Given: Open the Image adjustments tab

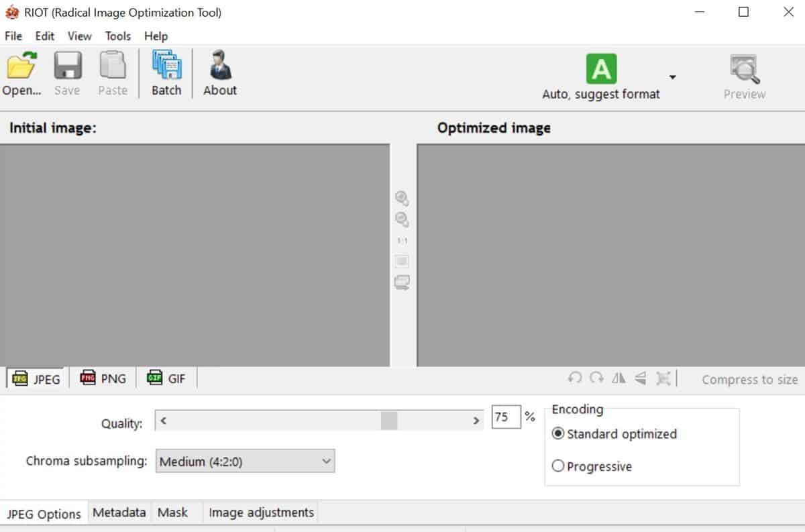Looking at the screenshot, I should [x=261, y=513].
